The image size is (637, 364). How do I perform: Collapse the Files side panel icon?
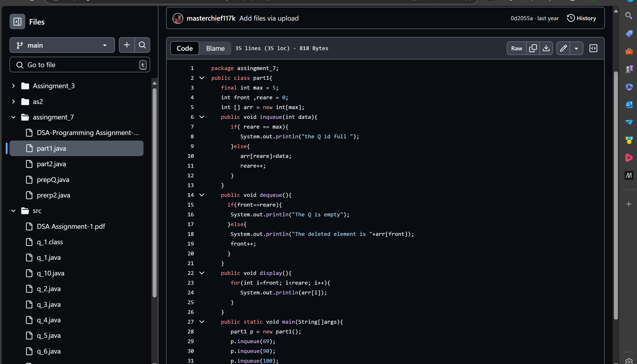click(x=17, y=22)
